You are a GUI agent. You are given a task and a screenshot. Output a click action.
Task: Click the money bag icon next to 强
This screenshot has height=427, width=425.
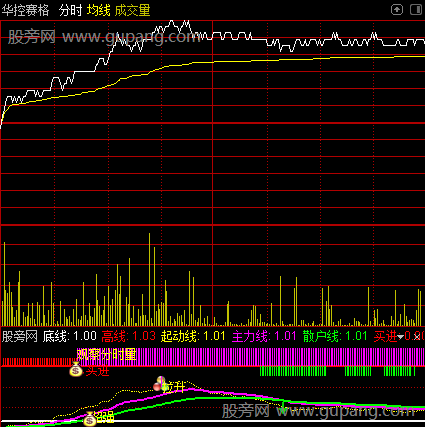click(89, 419)
